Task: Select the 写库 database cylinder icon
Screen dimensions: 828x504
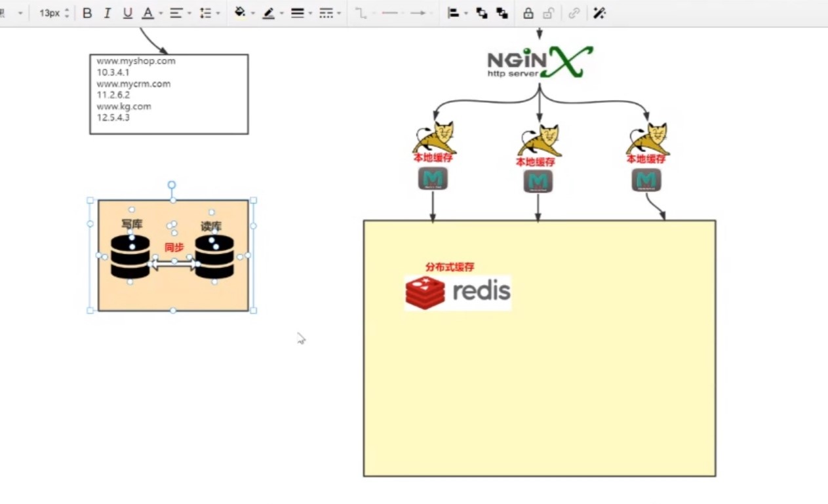Action: click(130, 256)
